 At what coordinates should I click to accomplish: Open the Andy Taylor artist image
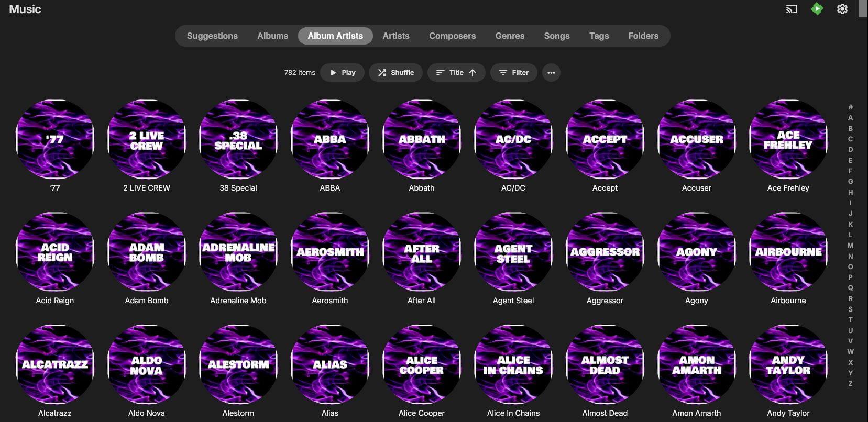pos(788,364)
